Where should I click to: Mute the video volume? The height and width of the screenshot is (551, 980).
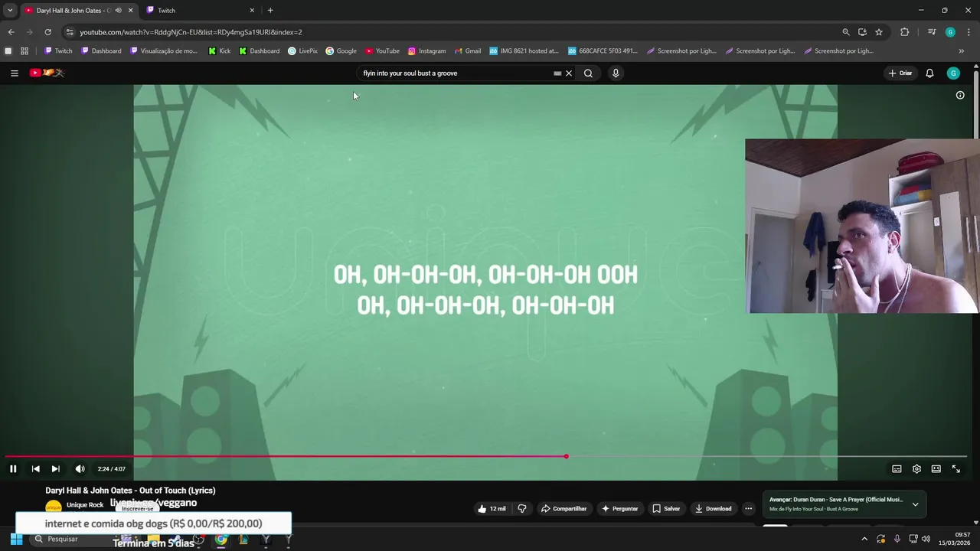(x=80, y=469)
